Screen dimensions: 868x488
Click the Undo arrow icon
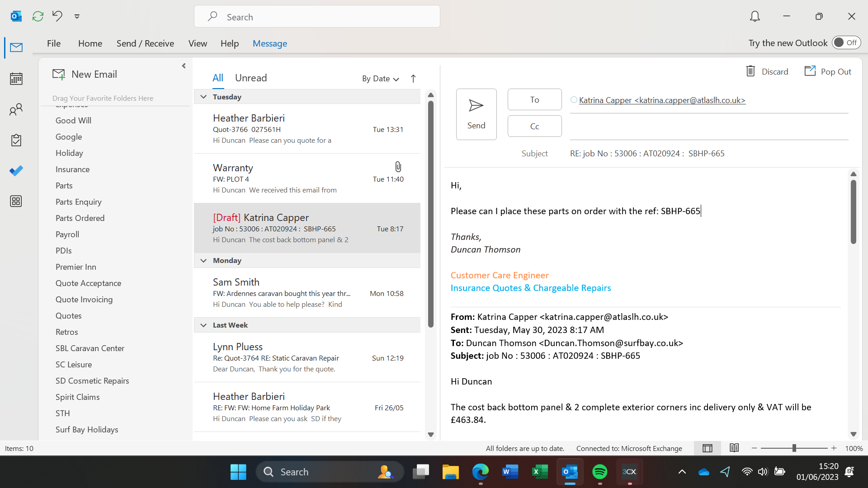[57, 17]
